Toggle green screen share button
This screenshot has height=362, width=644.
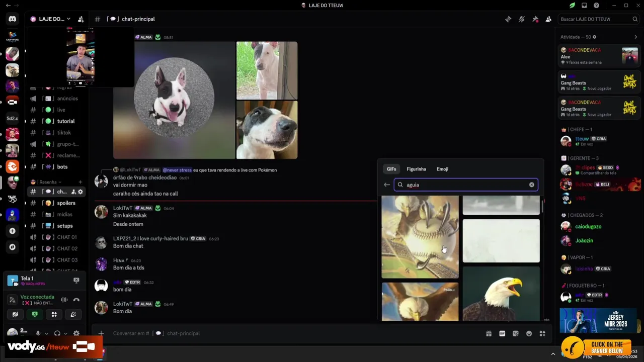pyautogui.click(x=35, y=314)
